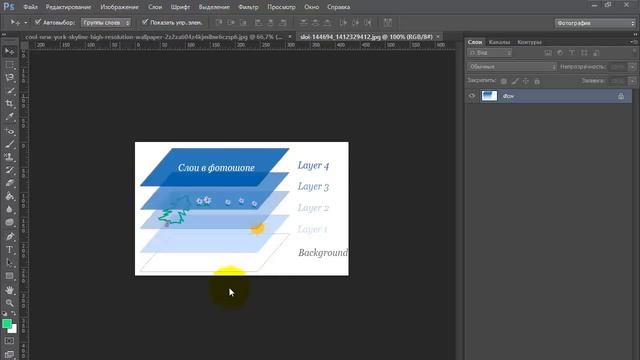
Task: Open the Обычные blend mode dropdown
Action: tap(512, 67)
